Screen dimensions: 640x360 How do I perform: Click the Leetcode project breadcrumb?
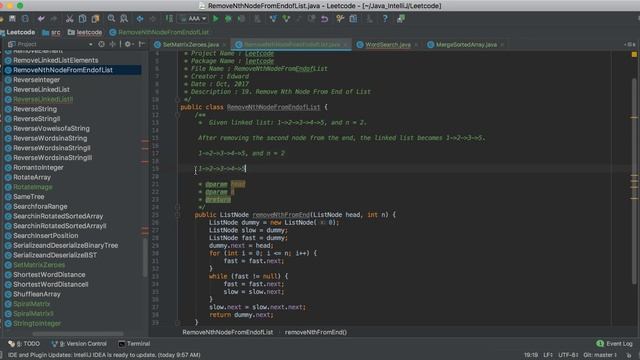(18, 32)
